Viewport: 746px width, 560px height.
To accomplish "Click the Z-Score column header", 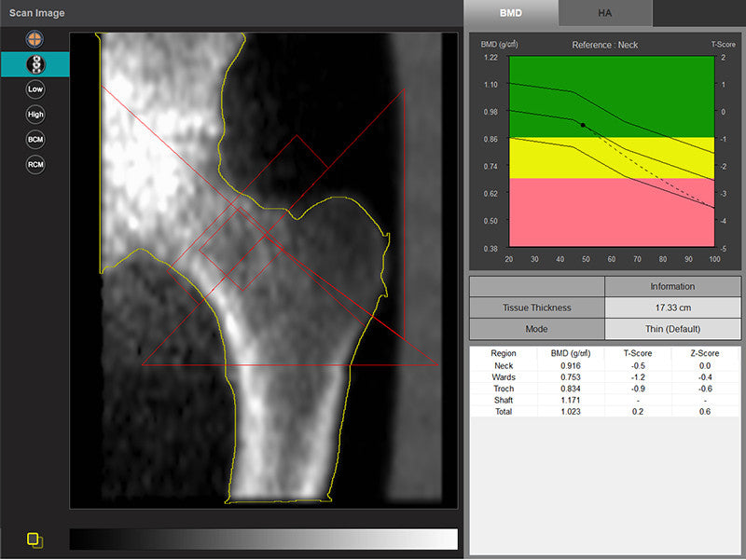I will [705, 354].
